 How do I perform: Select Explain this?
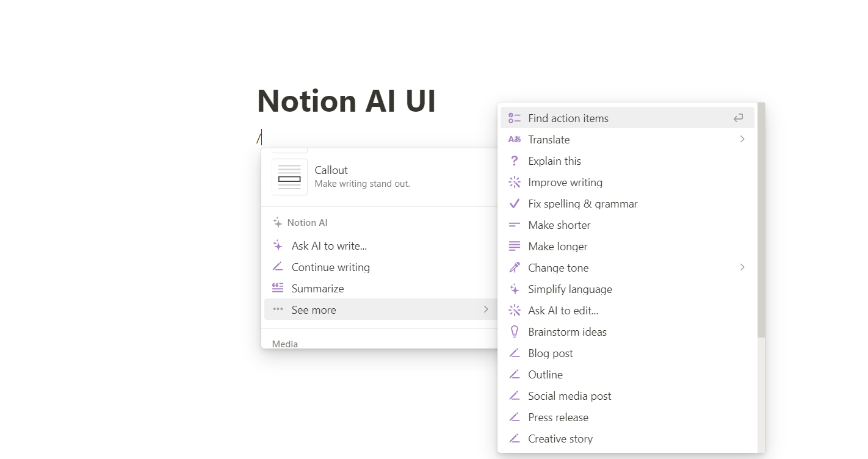(x=627, y=161)
